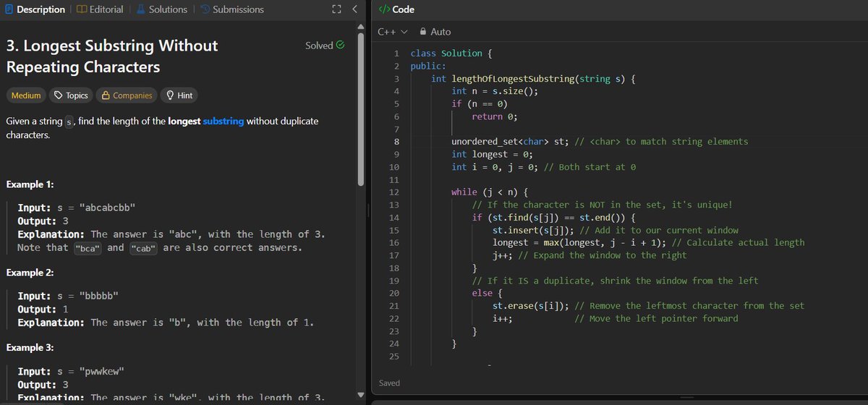Open the C++ language dropdown
This screenshot has height=405, width=868.
[x=393, y=32]
